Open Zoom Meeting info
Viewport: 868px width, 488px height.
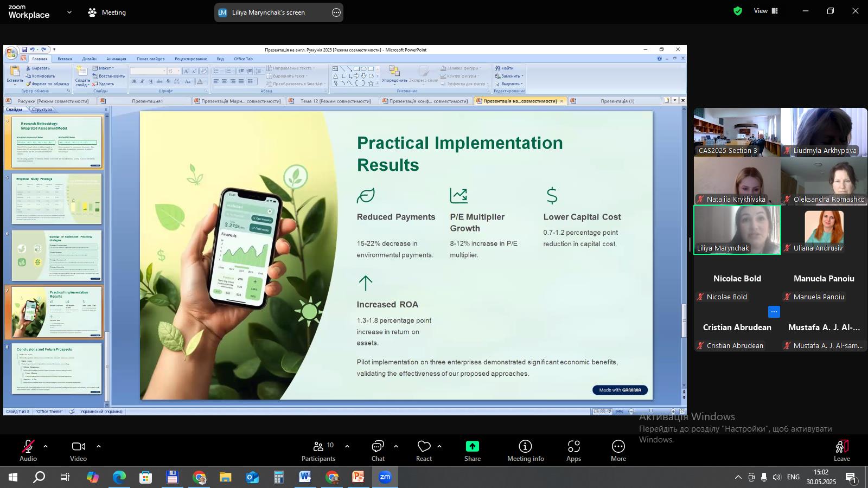[x=525, y=451]
